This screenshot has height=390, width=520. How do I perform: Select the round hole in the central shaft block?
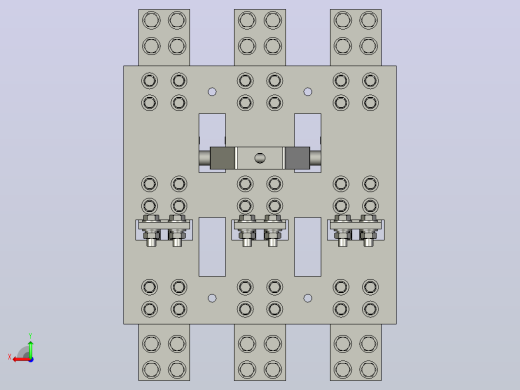click(260, 158)
